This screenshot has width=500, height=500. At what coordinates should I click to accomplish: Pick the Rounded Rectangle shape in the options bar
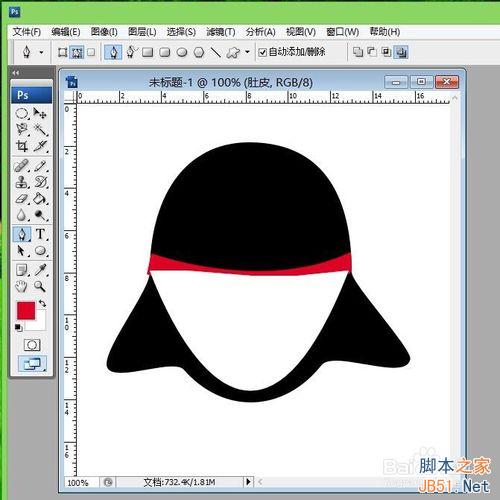[165, 52]
